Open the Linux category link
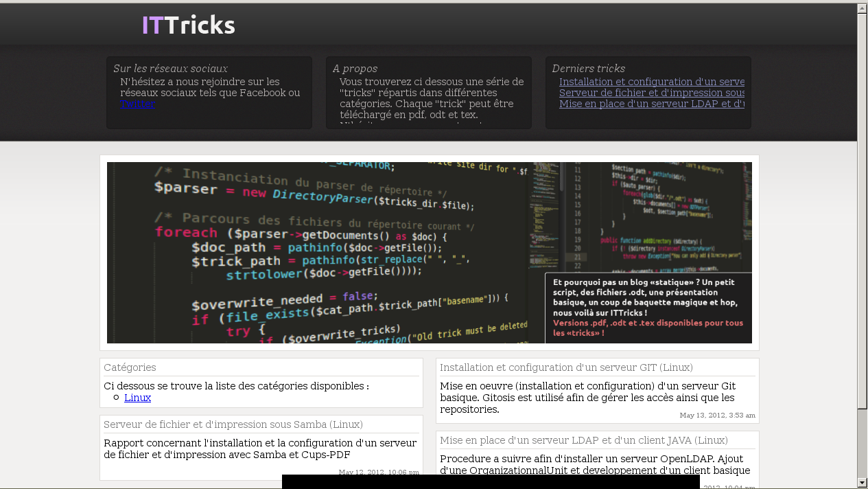This screenshot has height=489, width=868. point(137,398)
